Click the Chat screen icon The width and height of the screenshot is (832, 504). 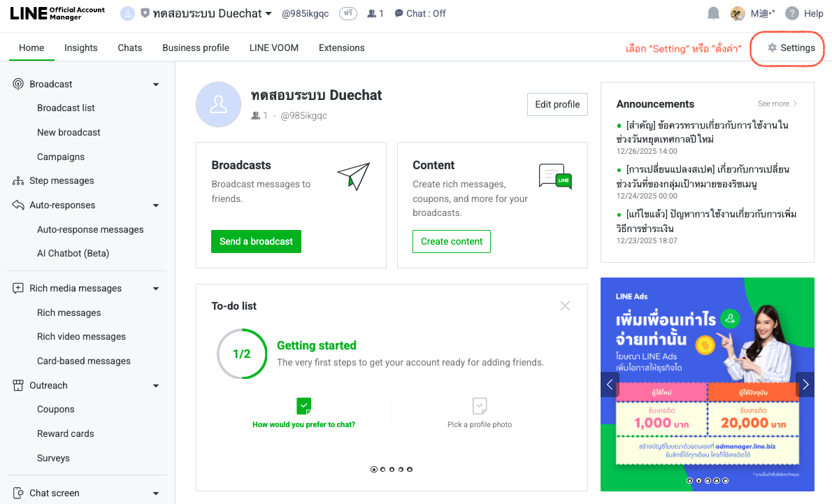pyautogui.click(x=18, y=493)
